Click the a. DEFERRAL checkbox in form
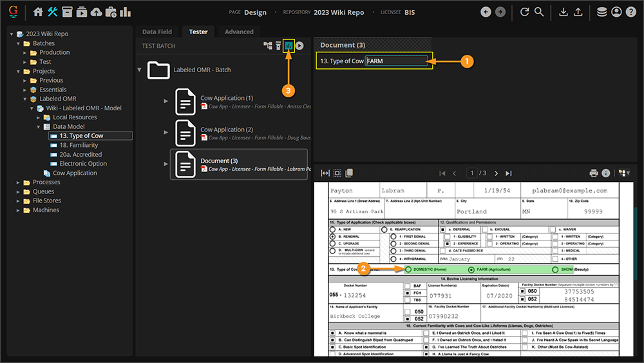The width and height of the screenshot is (644, 363). [x=442, y=230]
